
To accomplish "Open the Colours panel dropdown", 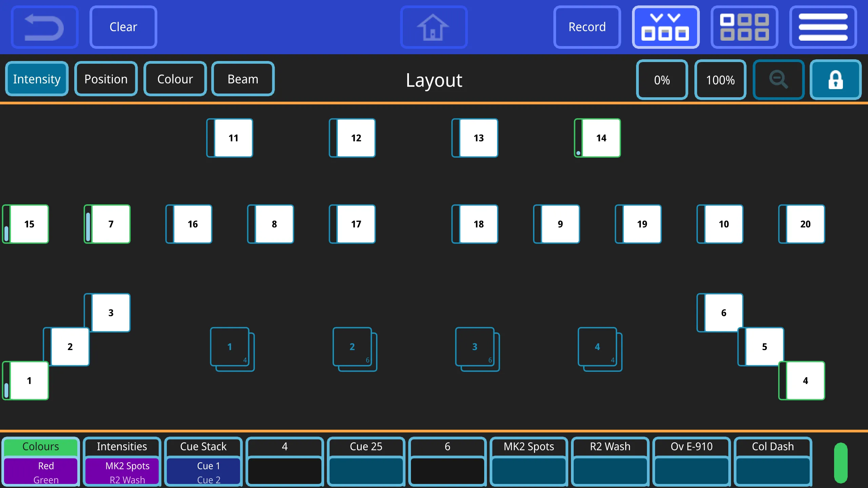I will [41, 447].
